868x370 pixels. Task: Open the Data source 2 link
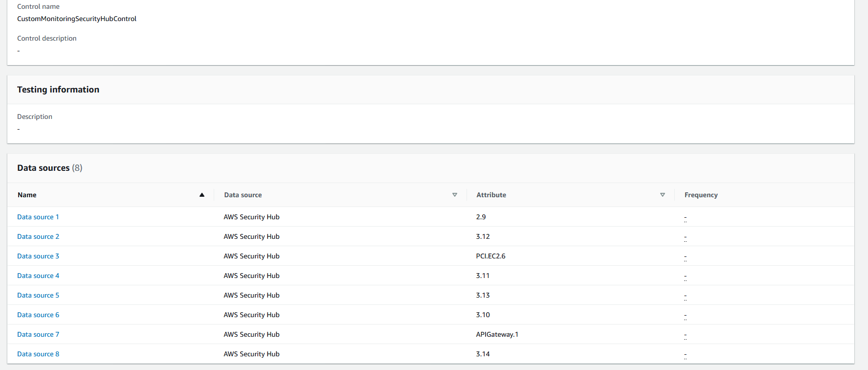click(38, 236)
